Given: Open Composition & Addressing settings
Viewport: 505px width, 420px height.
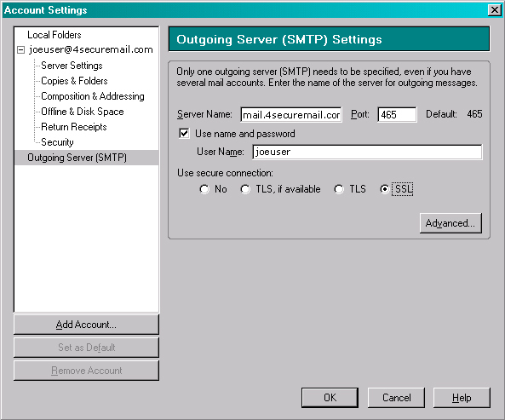Looking at the screenshot, I should click(93, 96).
